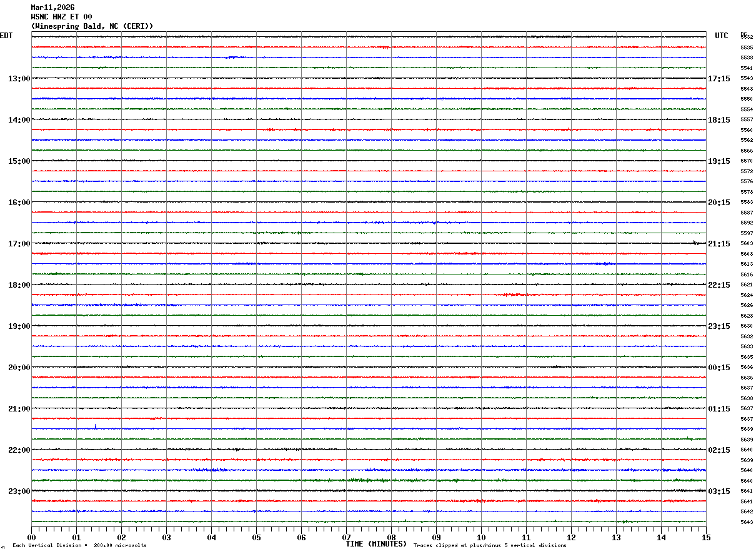Click the DC offset value 5532
Viewport: 756px width, 554px height.
coord(747,38)
